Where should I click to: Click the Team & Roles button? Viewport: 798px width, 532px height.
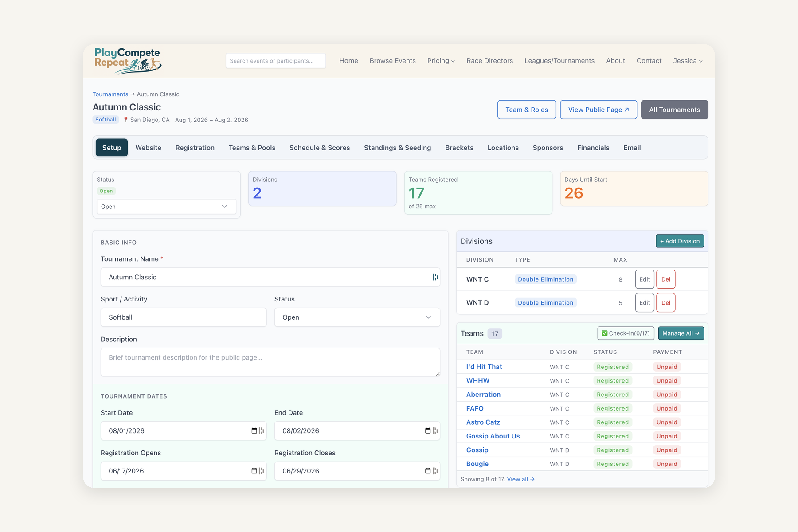click(x=527, y=110)
